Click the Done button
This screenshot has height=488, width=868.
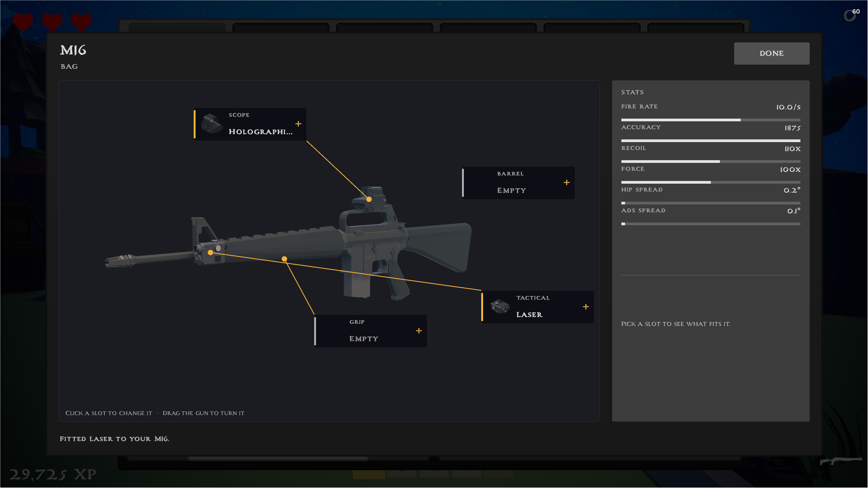[x=772, y=53]
